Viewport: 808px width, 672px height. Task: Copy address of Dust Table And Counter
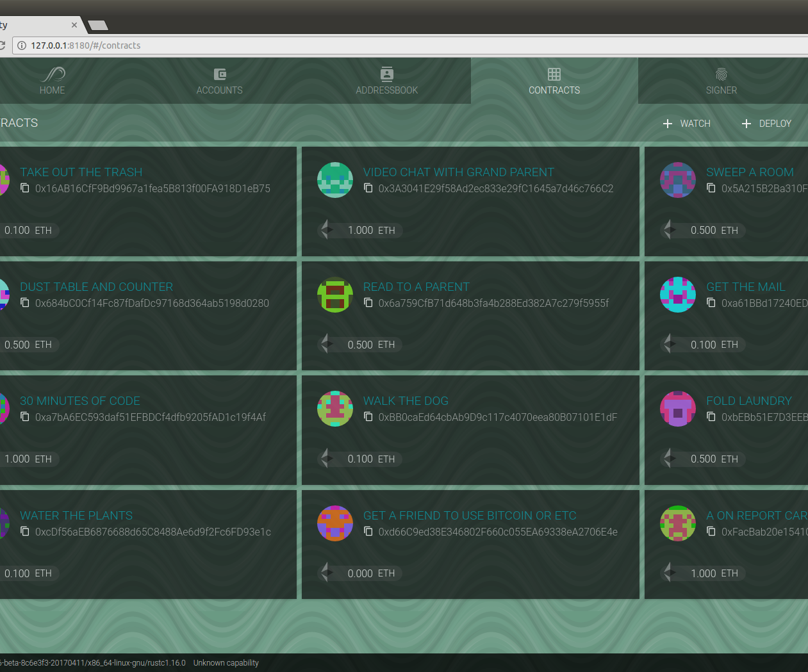coord(25,303)
